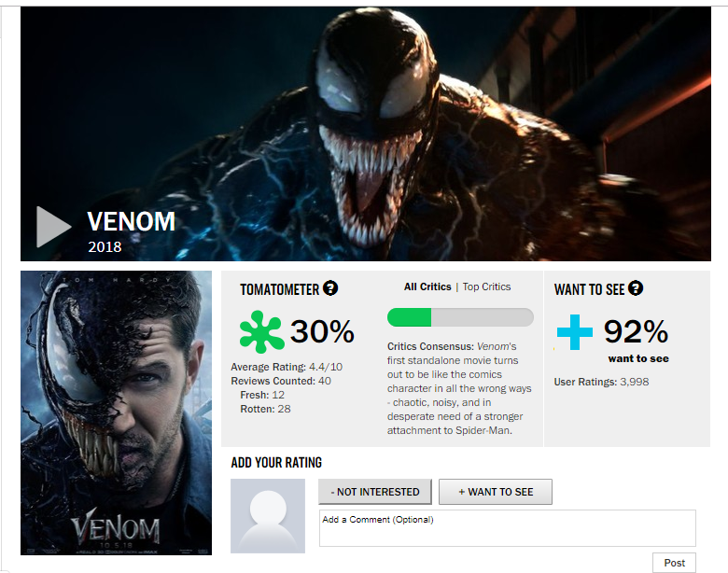Image resolution: width=728 pixels, height=573 pixels.
Task: Click the Want to See help question mark icon
Action: tap(636, 288)
